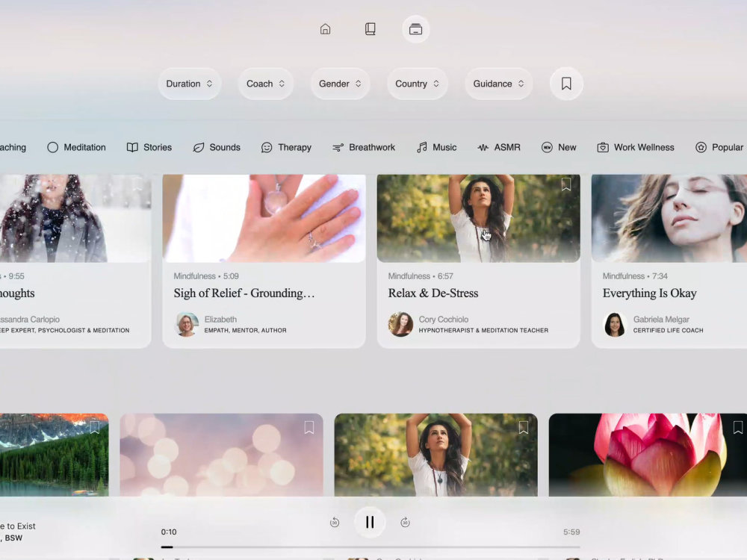Bookmark the lower woman stretching card

[523, 427]
